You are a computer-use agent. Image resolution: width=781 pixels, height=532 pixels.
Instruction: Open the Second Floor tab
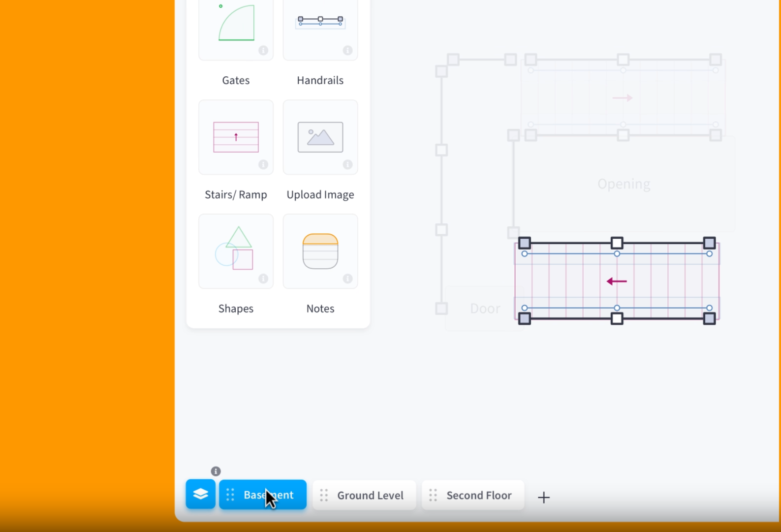(x=479, y=496)
